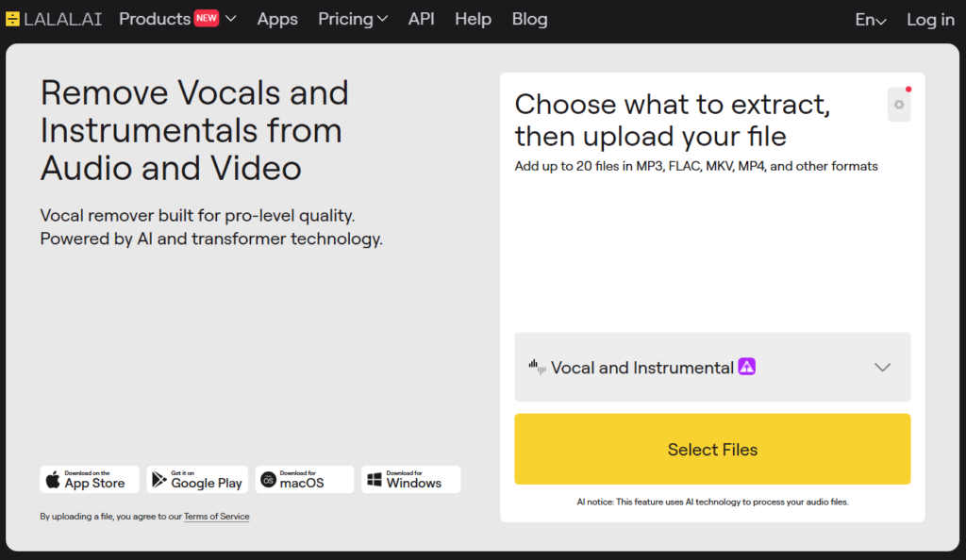Open the Vocal and Instrumental dropdown
This screenshot has height=560, width=966.
pyautogui.click(x=712, y=368)
